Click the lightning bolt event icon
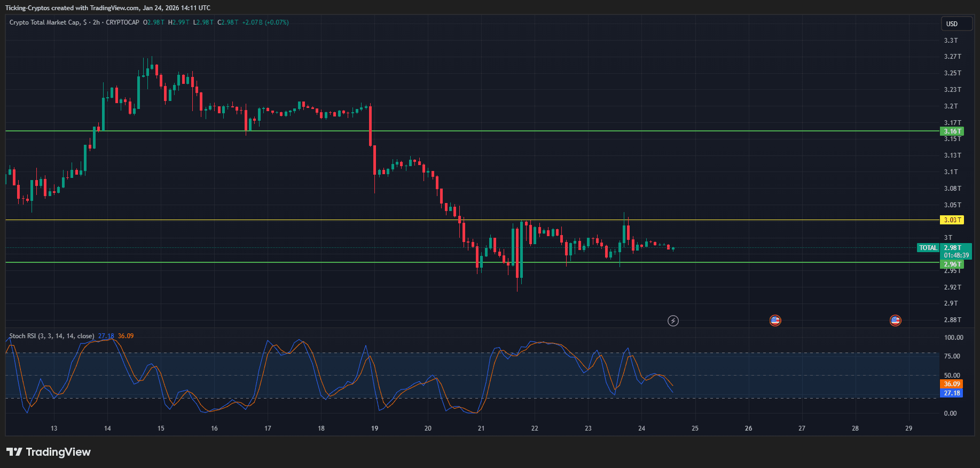This screenshot has width=980, height=468. (x=673, y=321)
